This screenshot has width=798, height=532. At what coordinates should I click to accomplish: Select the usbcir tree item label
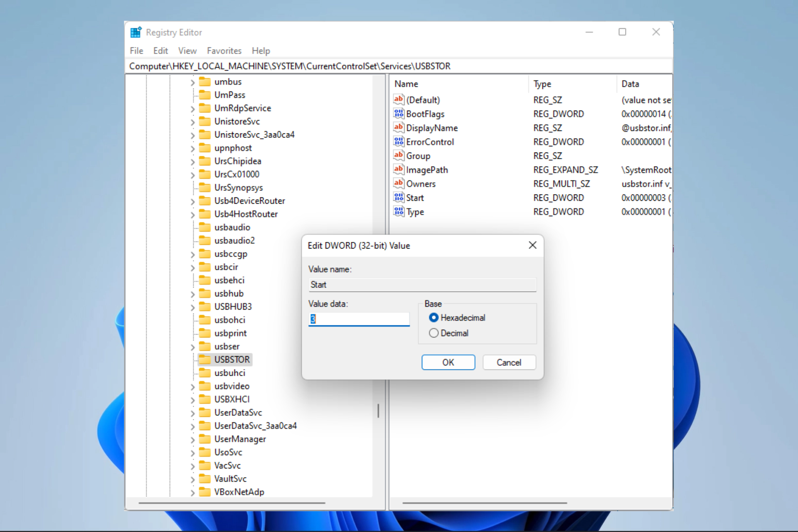click(x=226, y=267)
